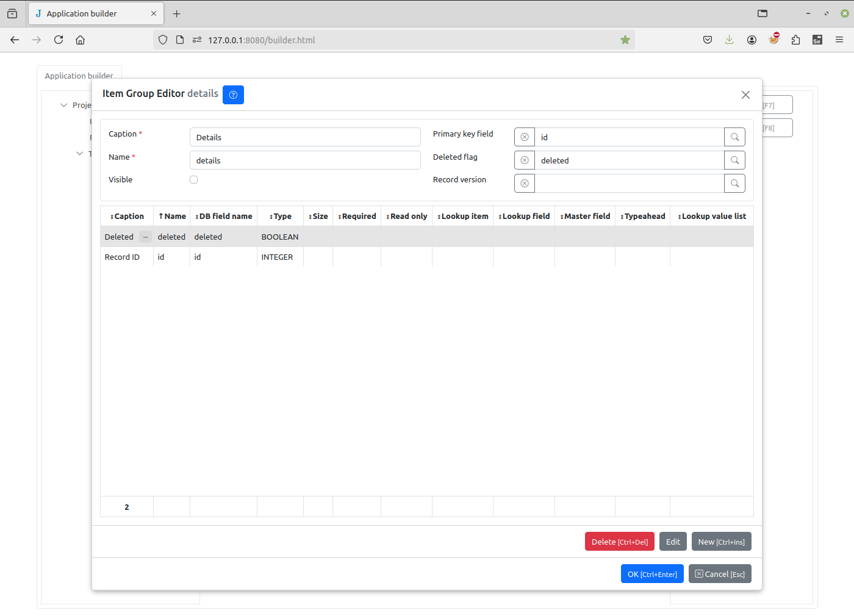854x616 pixels.
Task: Close the Item Group Editor dialog
Action: (745, 95)
